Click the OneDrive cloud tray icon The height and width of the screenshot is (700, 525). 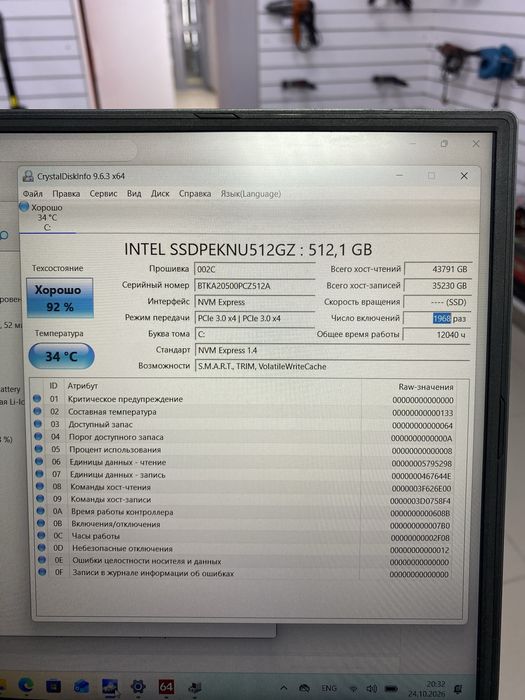click(304, 688)
